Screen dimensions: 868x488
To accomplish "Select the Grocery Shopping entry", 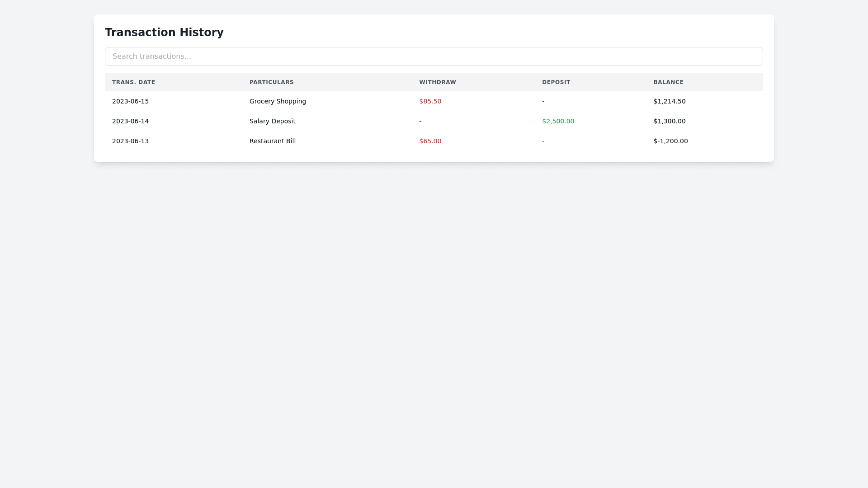I will pos(278,101).
